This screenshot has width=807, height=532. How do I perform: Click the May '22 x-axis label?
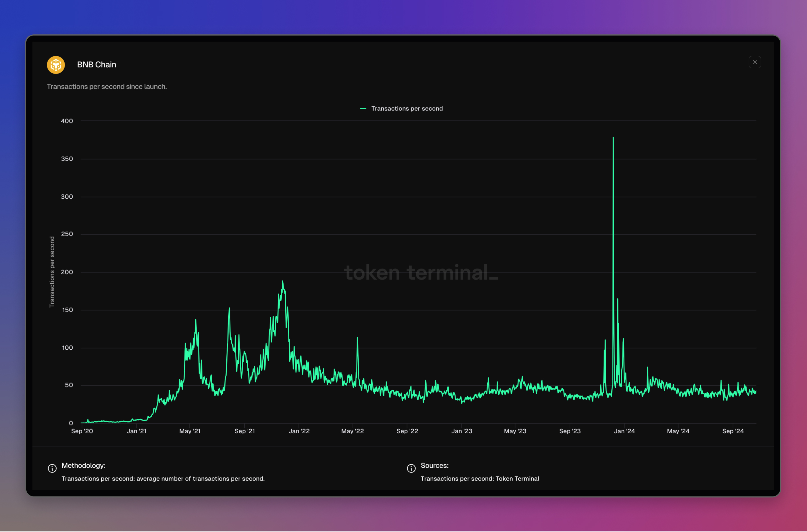coord(353,431)
